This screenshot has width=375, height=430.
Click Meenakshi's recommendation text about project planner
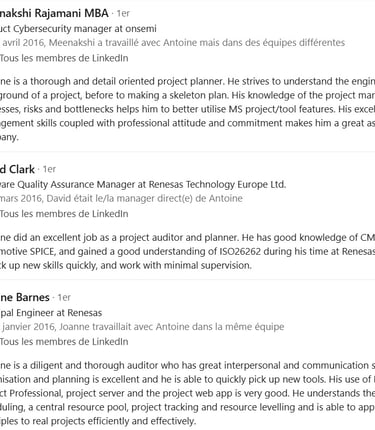(187, 109)
